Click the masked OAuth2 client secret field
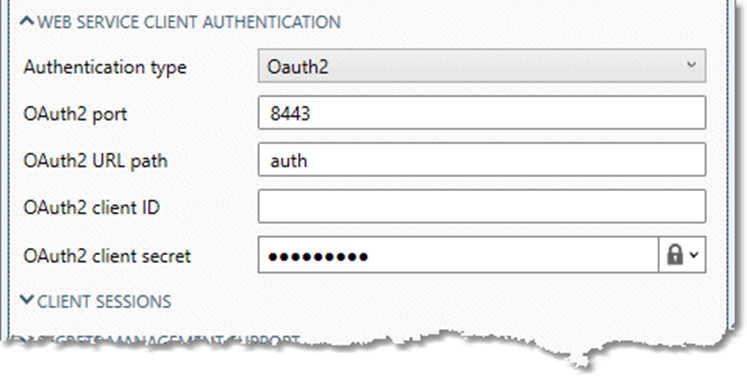This screenshot has width=747, height=378. click(458, 255)
